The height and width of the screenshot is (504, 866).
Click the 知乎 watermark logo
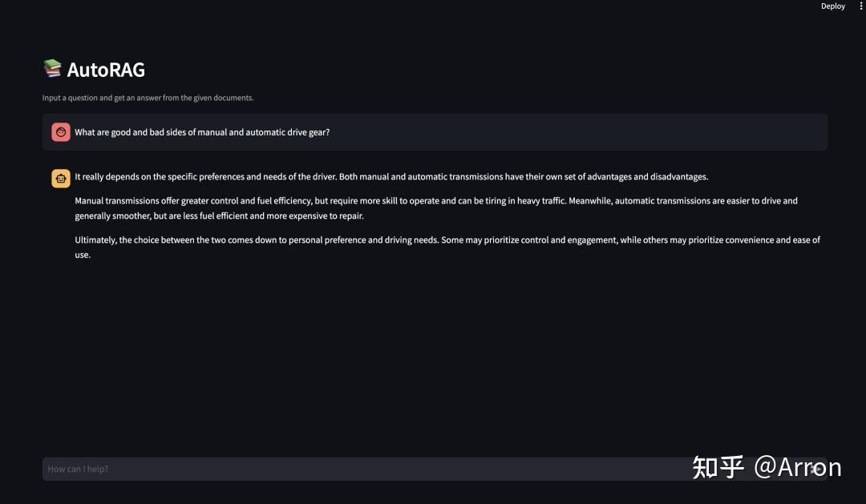click(718, 466)
